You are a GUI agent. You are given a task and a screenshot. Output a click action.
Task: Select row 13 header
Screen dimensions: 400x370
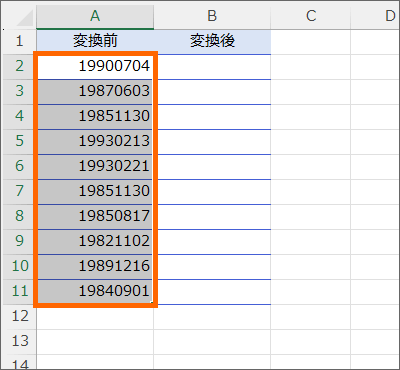point(19,342)
